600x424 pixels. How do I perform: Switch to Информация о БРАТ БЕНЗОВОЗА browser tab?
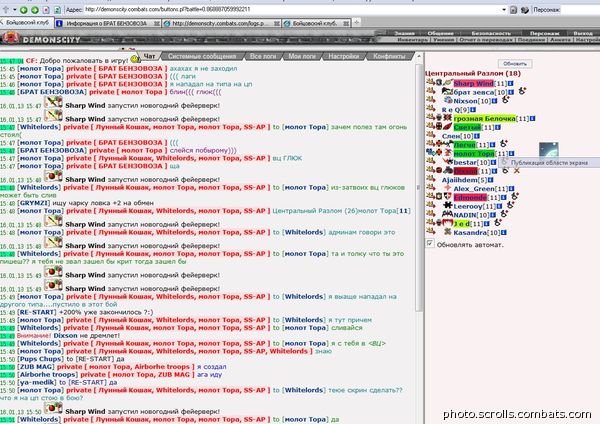pos(107,23)
